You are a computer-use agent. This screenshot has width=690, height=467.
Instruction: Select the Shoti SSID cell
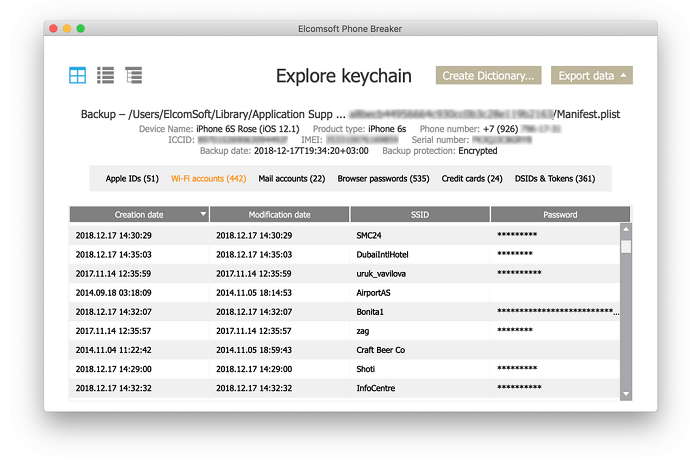tap(420, 369)
